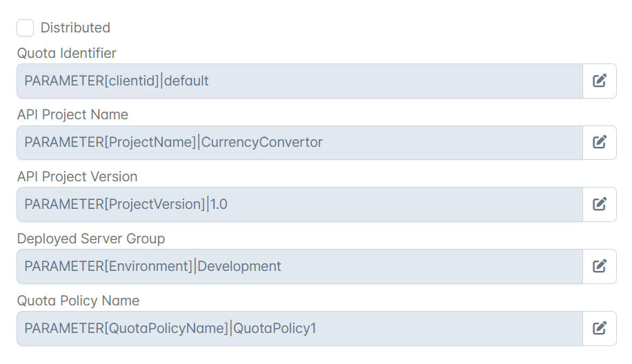The width and height of the screenshot is (632, 364).
Task: Click the Quota Identifier label
Action: (x=66, y=53)
